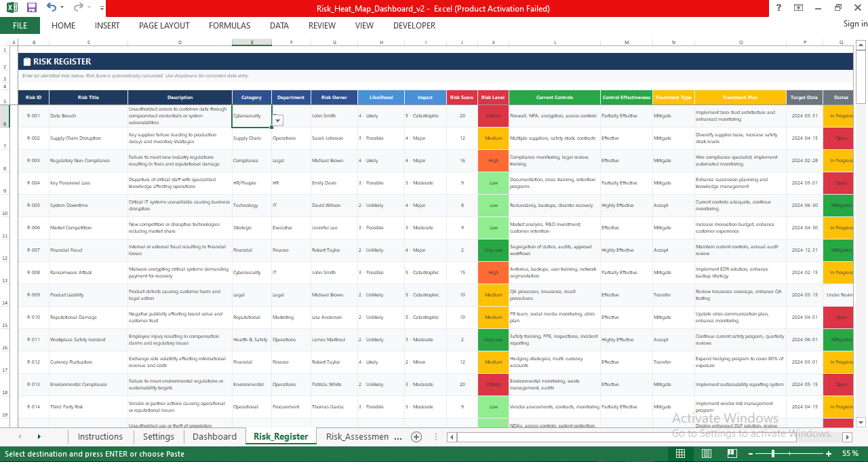
Task: Click the 'Risk Score' column header cell
Action: click(462, 98)
